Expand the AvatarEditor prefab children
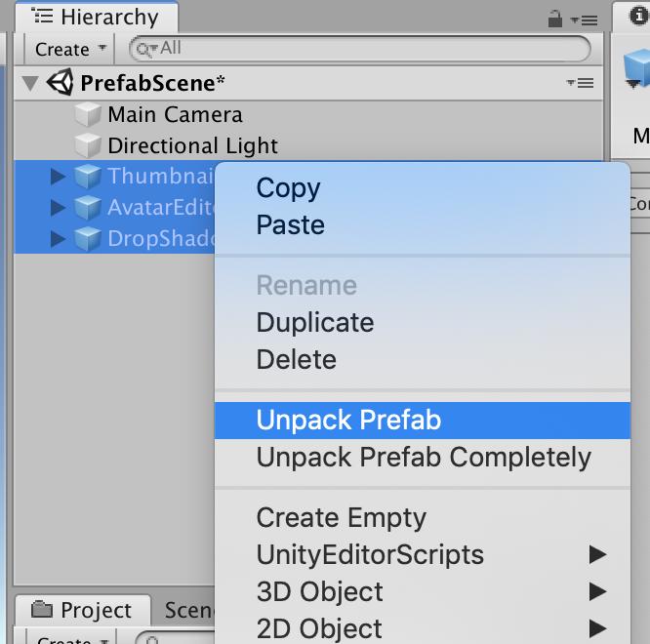This screenshot has height=644, width=650. pos(58,208)
